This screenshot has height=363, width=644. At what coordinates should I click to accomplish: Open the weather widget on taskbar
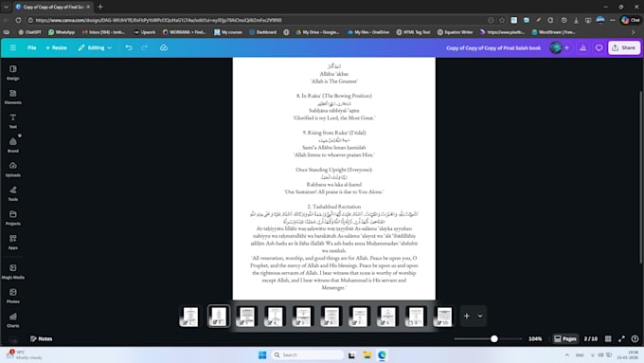point(24,354)
